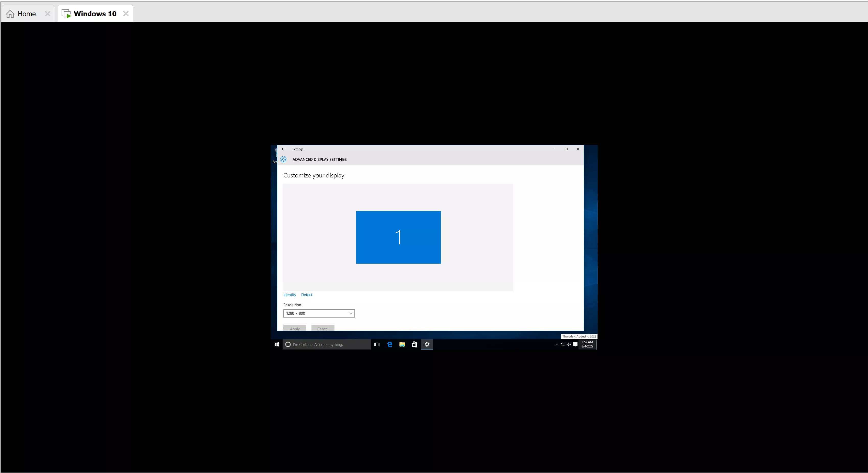
Task: Close the Home tab
Action: pyautogui.click(x=48, y=14)
